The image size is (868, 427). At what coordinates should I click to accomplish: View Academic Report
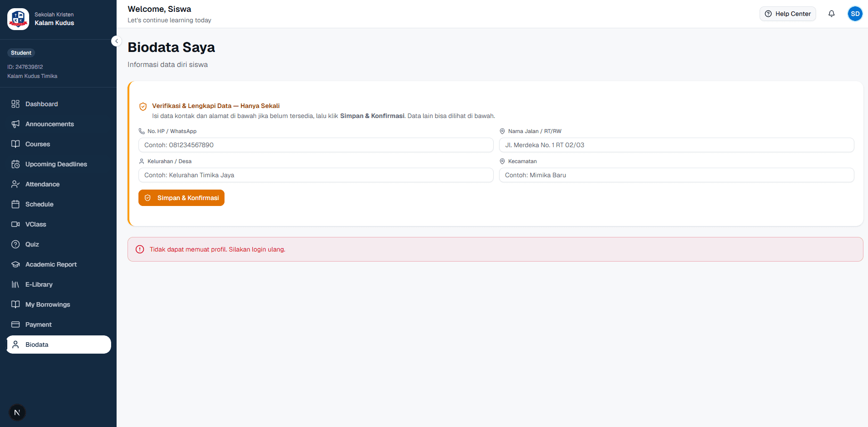click(51, 264)
